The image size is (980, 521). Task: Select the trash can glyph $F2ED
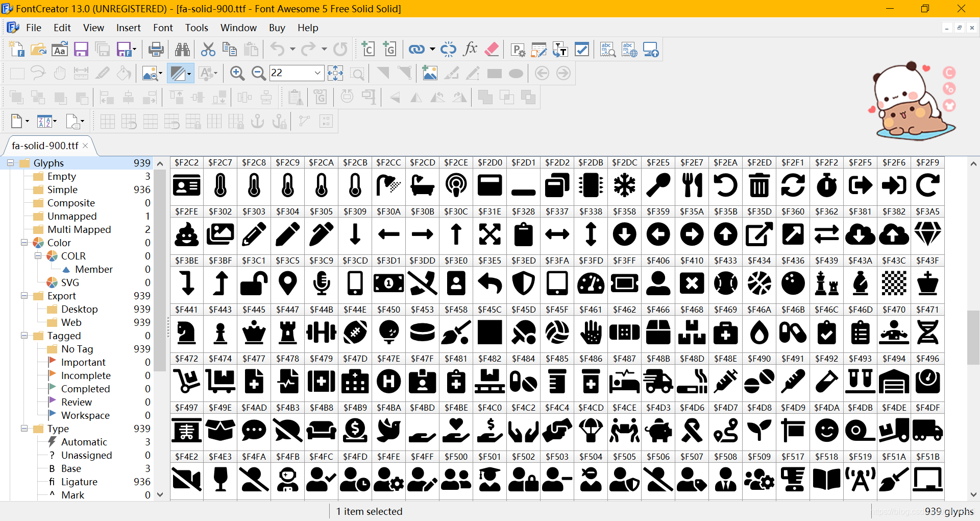759,185
